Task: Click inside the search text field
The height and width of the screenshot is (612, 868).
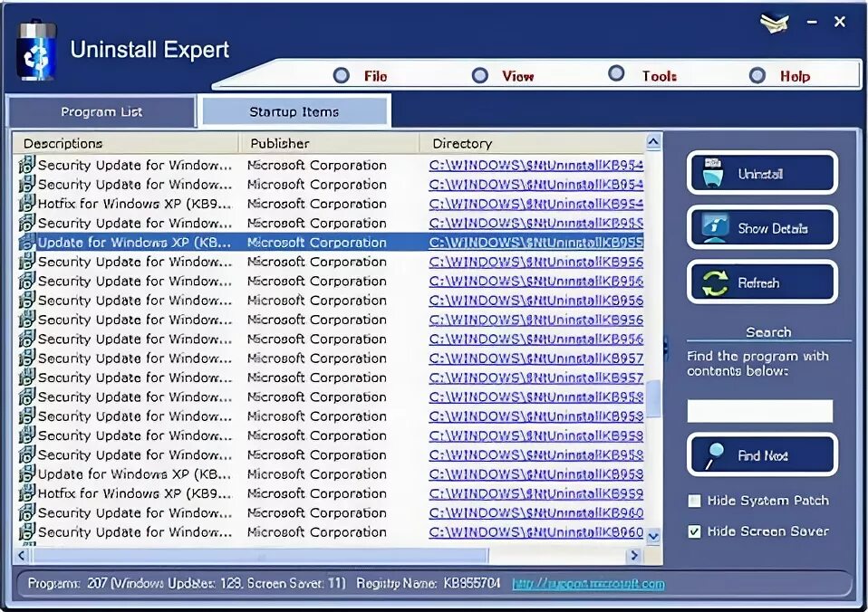Action: tap(760, 411)
